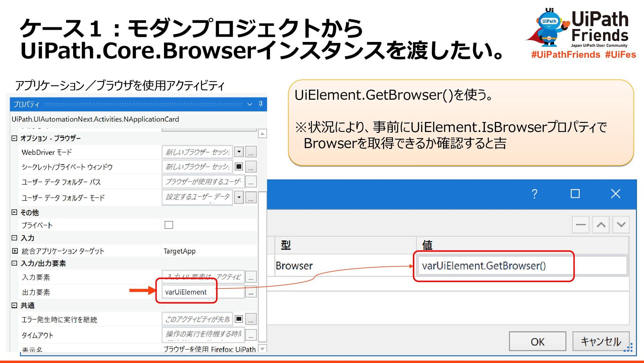
Task: Maximize the arguments dialog window
Action: 575,194
